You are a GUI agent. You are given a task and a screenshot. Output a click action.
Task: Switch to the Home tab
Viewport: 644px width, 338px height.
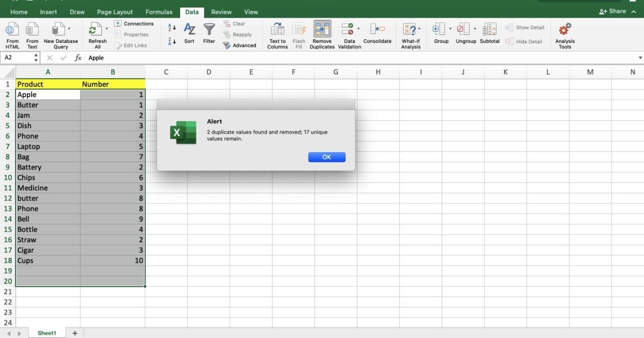19,12
